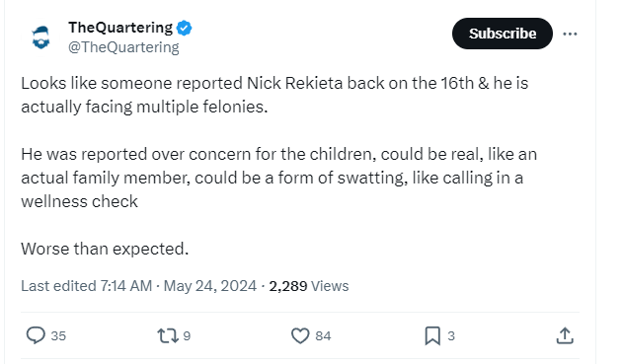Click the May 24, 2024 date
Image resolution: width=623 pixels, height=364 pixels.
tap(210, 286)
